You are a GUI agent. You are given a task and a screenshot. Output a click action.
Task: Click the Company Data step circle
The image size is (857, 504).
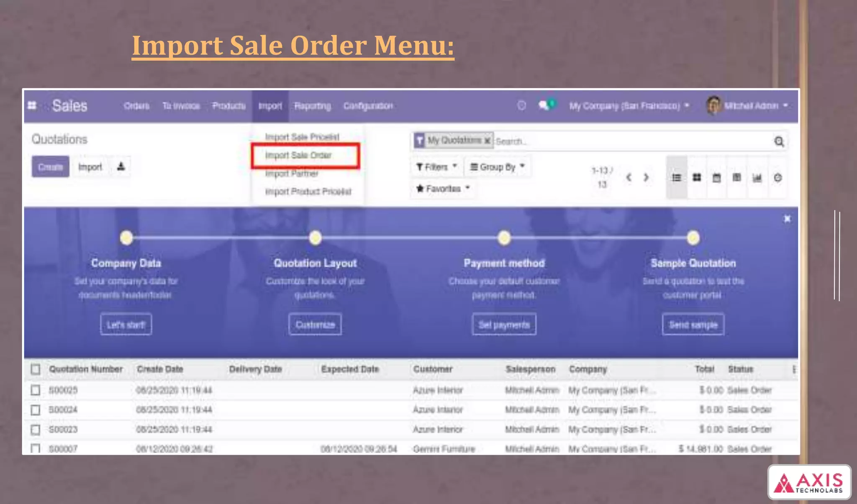pyautogui.click(x=126, y=238)
